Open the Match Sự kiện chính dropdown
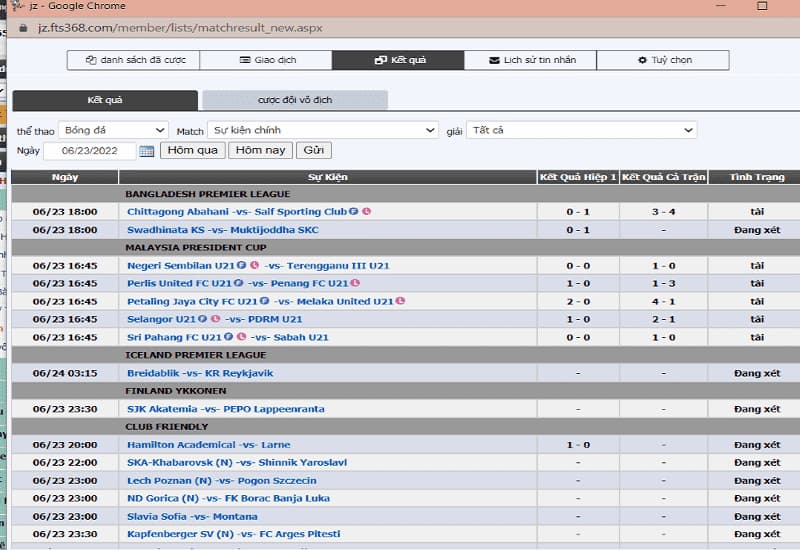The height and width of the screenshot is (550, 800). point(323,130)
